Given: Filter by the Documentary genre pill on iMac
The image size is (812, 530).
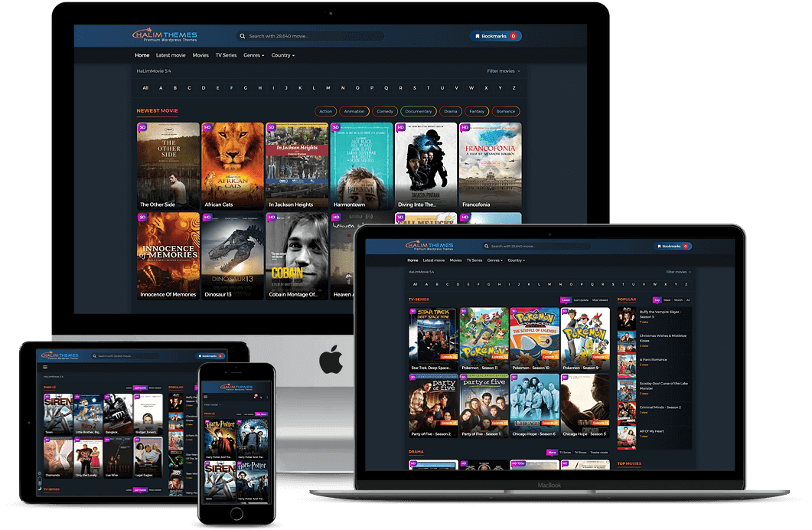Looking at the screenshot, I should tap(419, 111).
